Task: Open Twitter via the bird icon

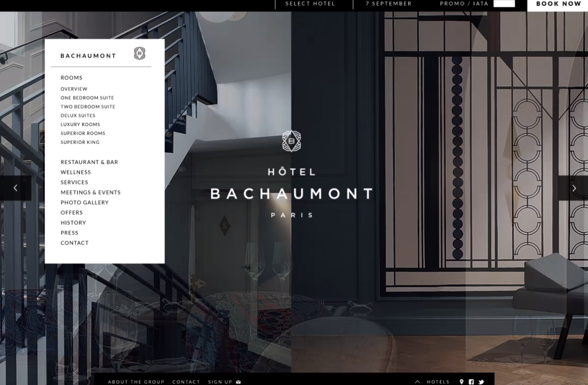Action: click(x=481, y=382)
